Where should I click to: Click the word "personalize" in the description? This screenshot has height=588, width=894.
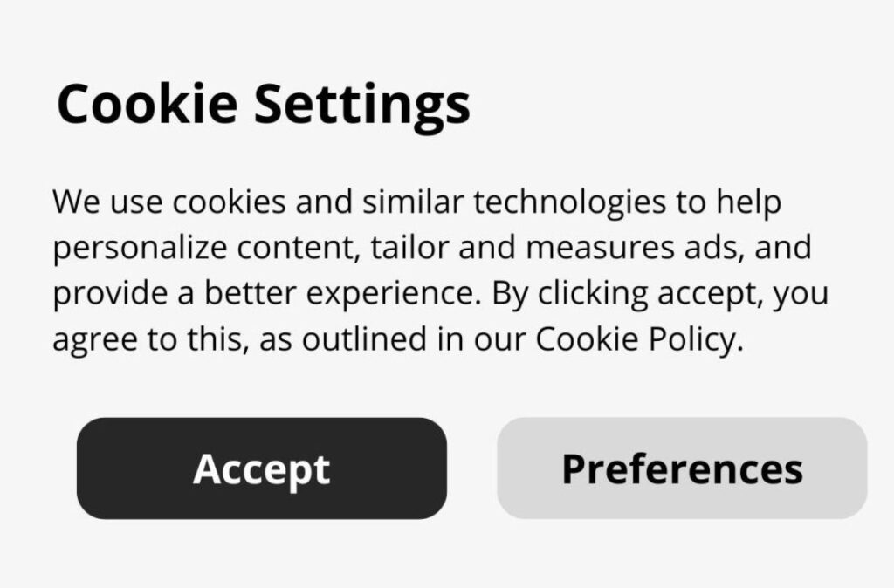click(x=136, y=250)
